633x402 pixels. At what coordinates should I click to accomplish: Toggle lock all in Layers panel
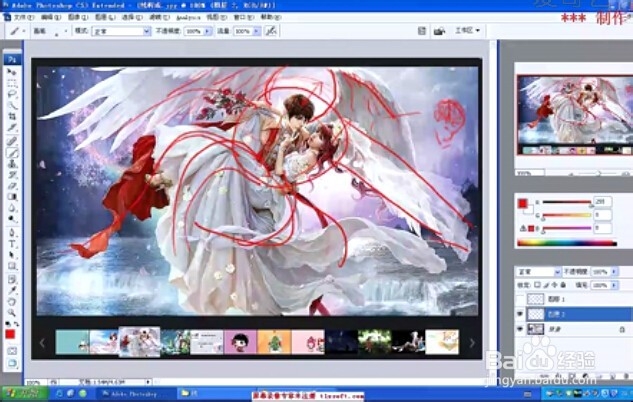click(x=563, y=285)
